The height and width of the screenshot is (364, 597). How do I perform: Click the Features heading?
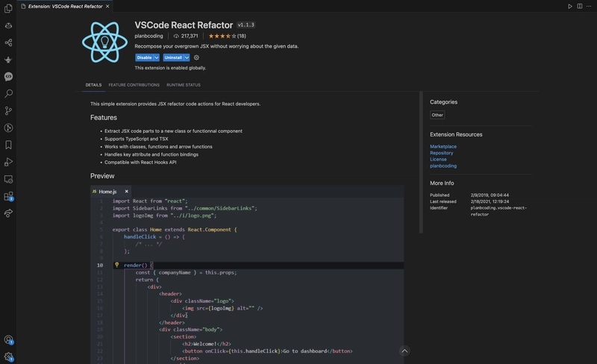coord(104,118)
